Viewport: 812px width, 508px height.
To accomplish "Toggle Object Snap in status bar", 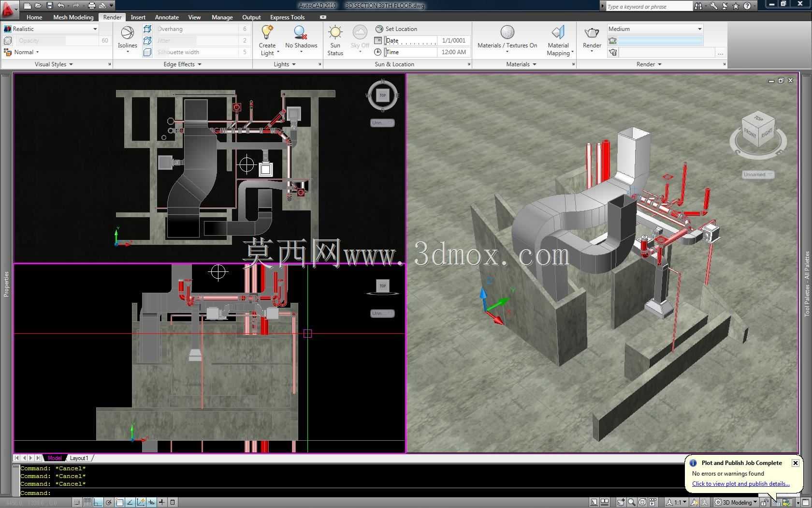I will click(x=119, y=502).
